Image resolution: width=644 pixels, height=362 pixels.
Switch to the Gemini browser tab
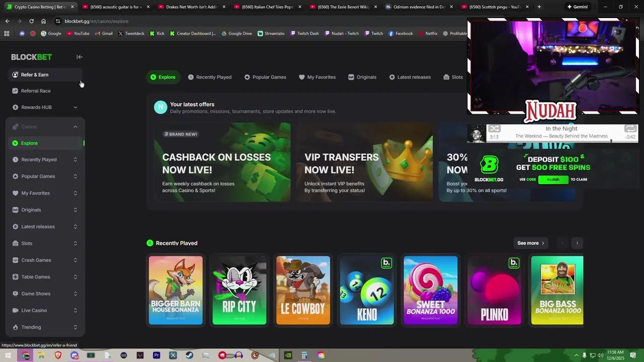tap(577, 7)
